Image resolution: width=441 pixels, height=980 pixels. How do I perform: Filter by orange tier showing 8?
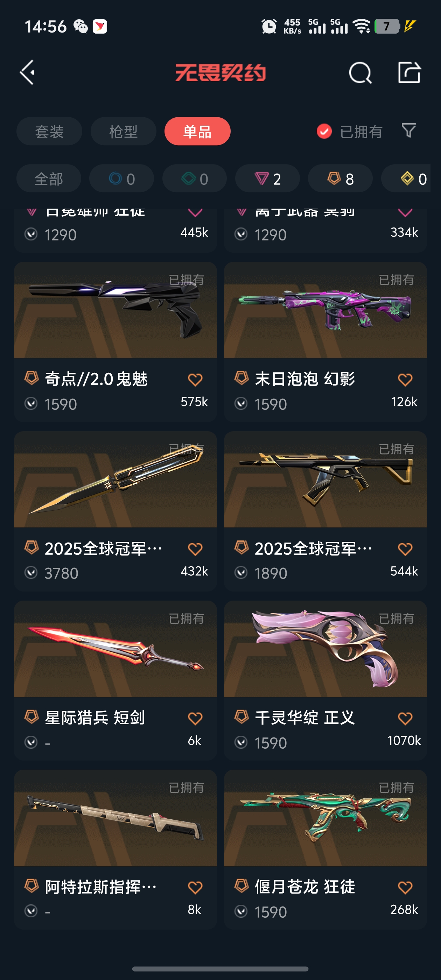tap(340, 178)
